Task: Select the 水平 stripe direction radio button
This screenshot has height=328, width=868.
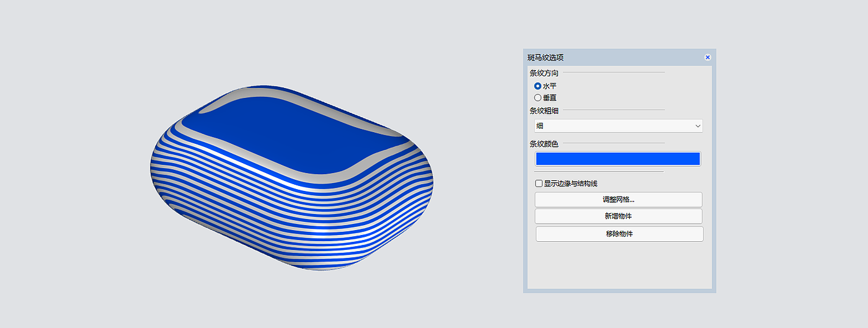Action: pos(538,86)
